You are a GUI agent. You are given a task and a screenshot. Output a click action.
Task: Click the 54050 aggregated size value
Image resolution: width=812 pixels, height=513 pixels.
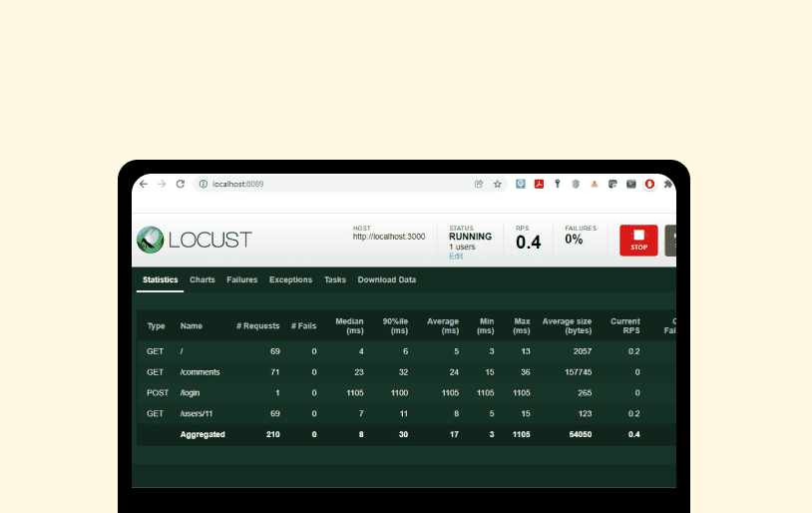click(x=580, y=434)
